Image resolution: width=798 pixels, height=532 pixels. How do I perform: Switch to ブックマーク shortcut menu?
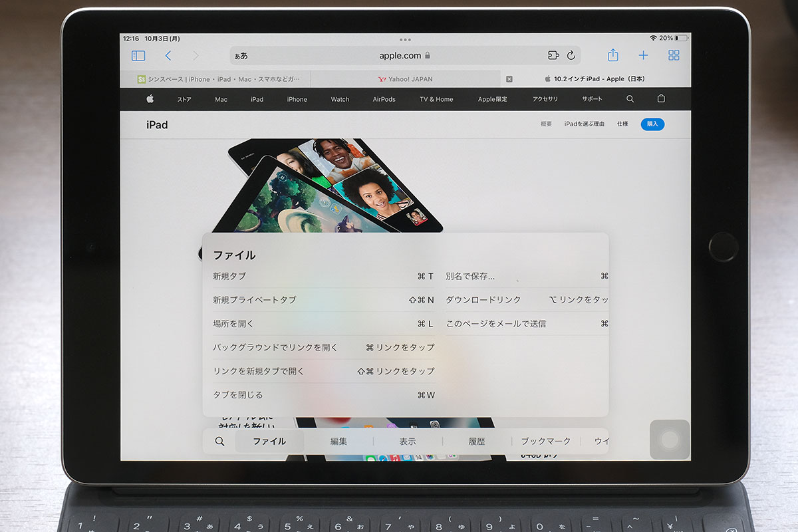[x=546, y=441]
